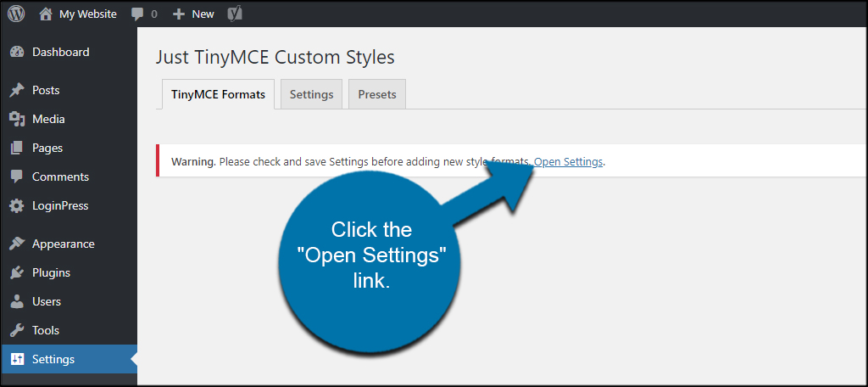
Task: Click the Users person icon
Action: (17, 301)
